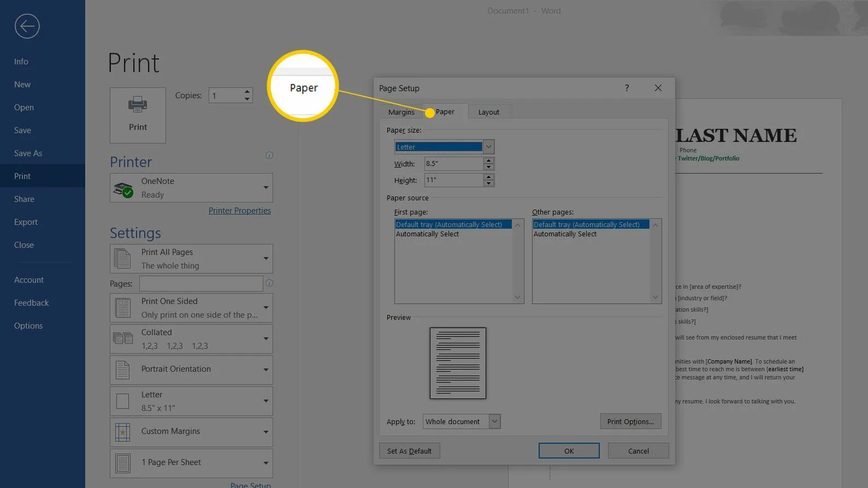Click the Collated pages icon
The height and width of the screenshot is (488, 868).
click(x=123, y=338)
